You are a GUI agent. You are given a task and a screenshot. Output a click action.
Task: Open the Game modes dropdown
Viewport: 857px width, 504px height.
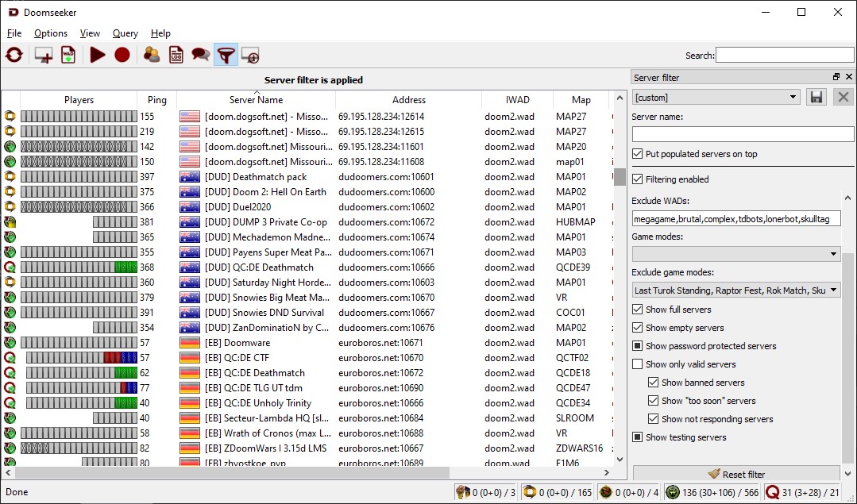[x=735, y=254]
